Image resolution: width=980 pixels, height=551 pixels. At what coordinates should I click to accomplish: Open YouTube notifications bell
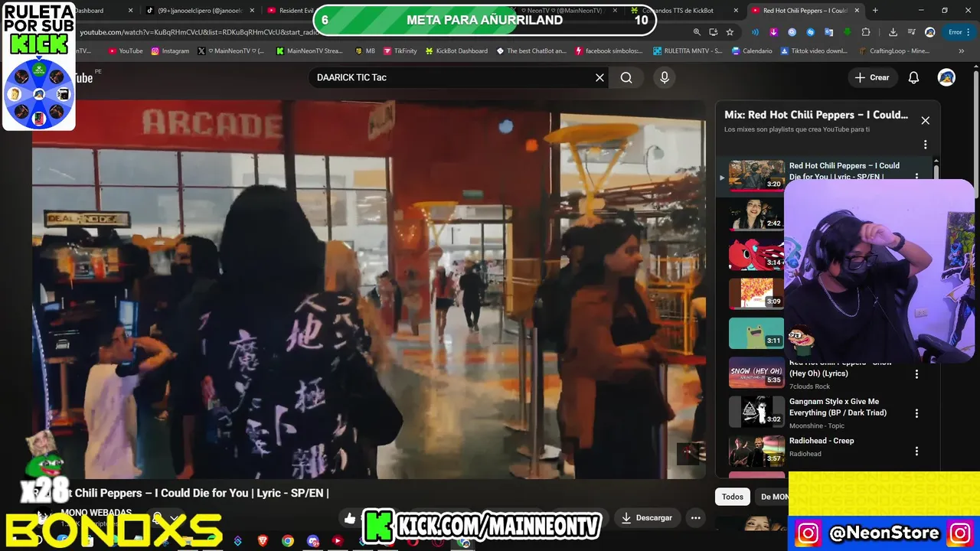(x=913, y=77)
